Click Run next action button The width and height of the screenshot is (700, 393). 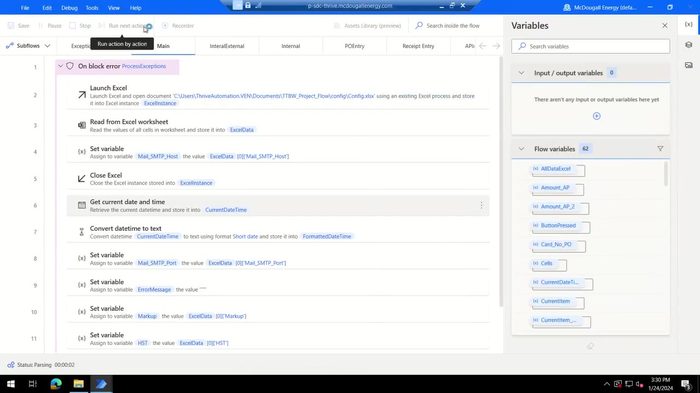pos(123,26)
